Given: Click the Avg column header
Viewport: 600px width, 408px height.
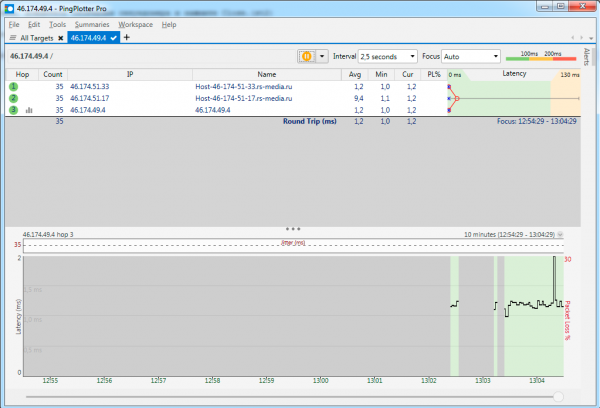Looking at the screenshot, I should (x=355, y=74).
